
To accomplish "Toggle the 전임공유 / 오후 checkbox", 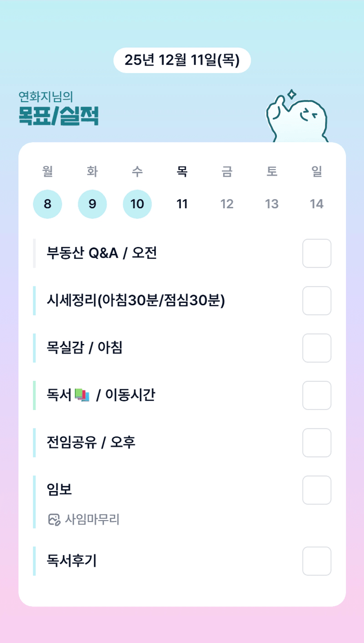I will (316, 443).
